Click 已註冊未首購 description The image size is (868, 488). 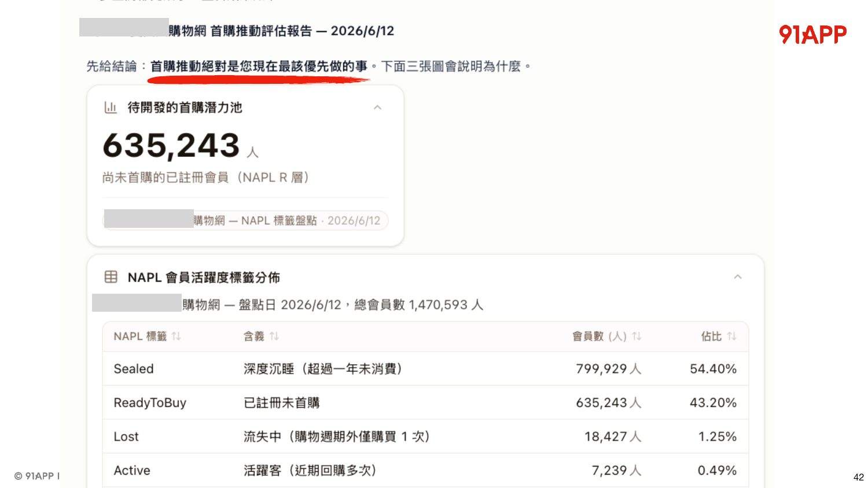[281, 403]
